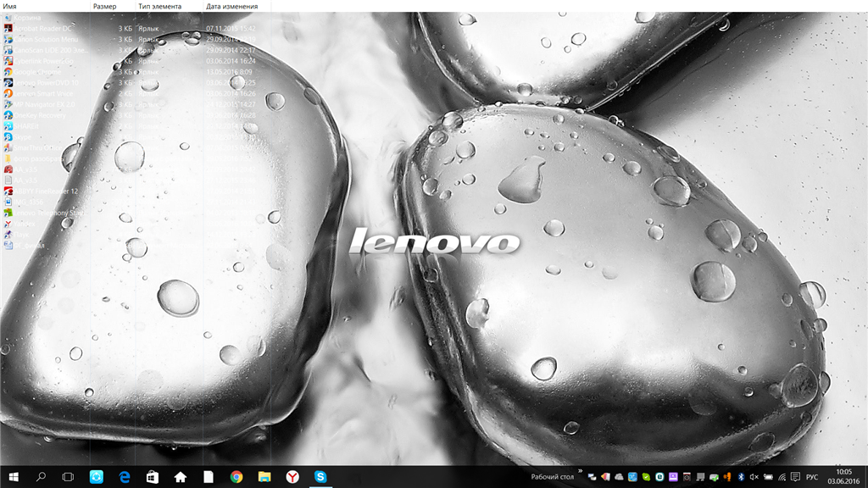
Task: Open the Action Center notifications icon
Action: [x=795, y=477]
